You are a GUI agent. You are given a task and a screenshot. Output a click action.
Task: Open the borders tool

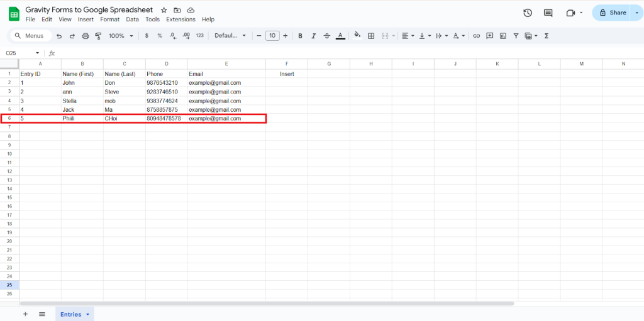coord(371,36)
